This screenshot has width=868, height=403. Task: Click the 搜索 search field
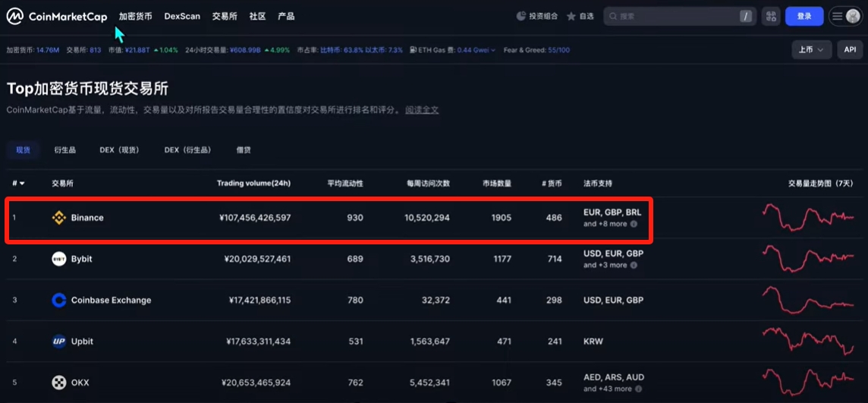coord(679,17)
